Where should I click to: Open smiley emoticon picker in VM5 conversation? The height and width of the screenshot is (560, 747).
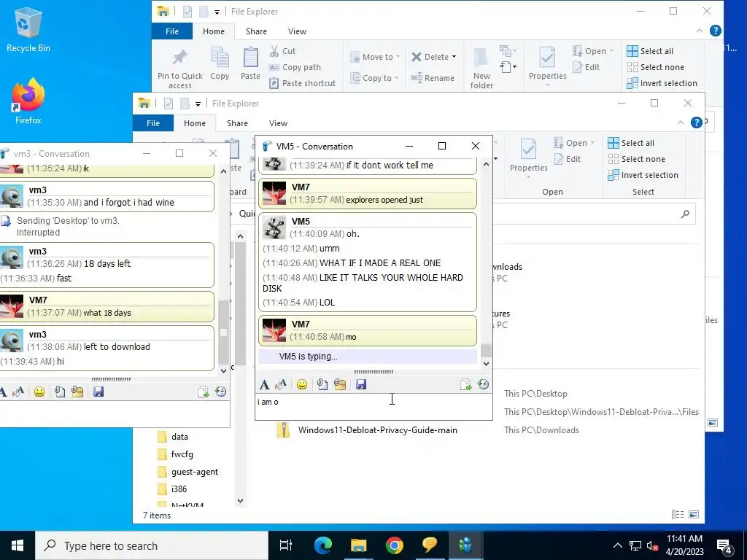click(301, 384)
